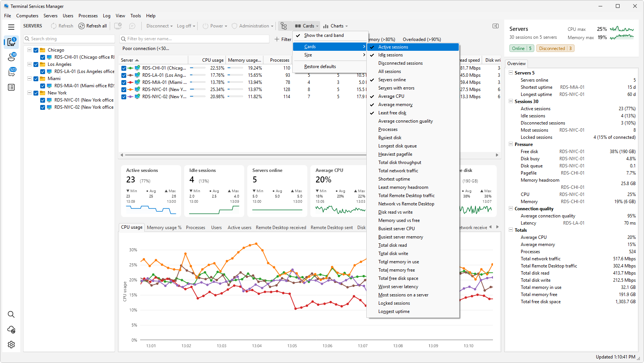644x363 pixels.
Task: Open the Power dropdown
Action: [x=215, y=26]
